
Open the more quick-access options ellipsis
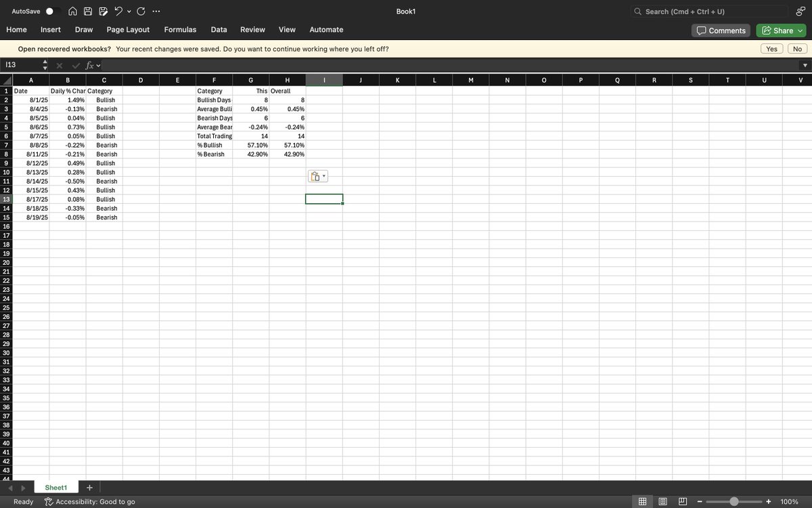[x=157, y=12]
